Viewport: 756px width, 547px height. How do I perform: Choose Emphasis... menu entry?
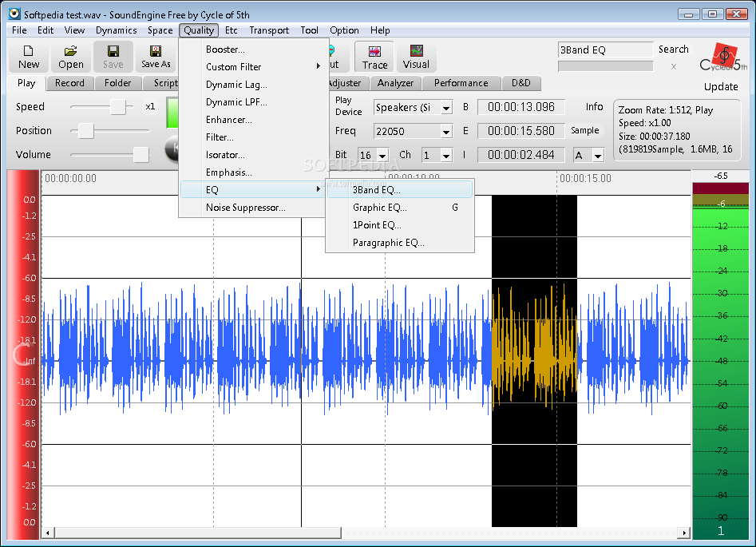click(252, 172)
